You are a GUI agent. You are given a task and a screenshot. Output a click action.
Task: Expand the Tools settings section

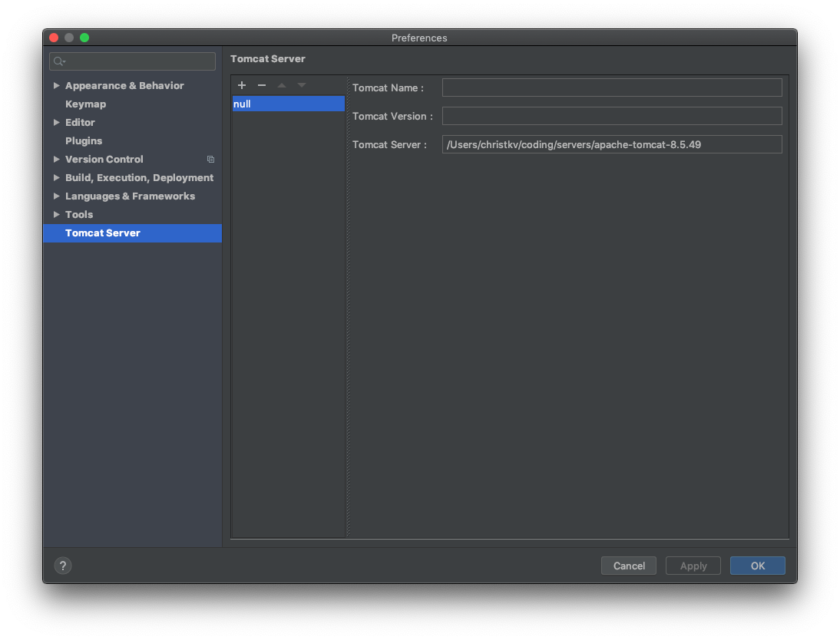tap(56, 214)
